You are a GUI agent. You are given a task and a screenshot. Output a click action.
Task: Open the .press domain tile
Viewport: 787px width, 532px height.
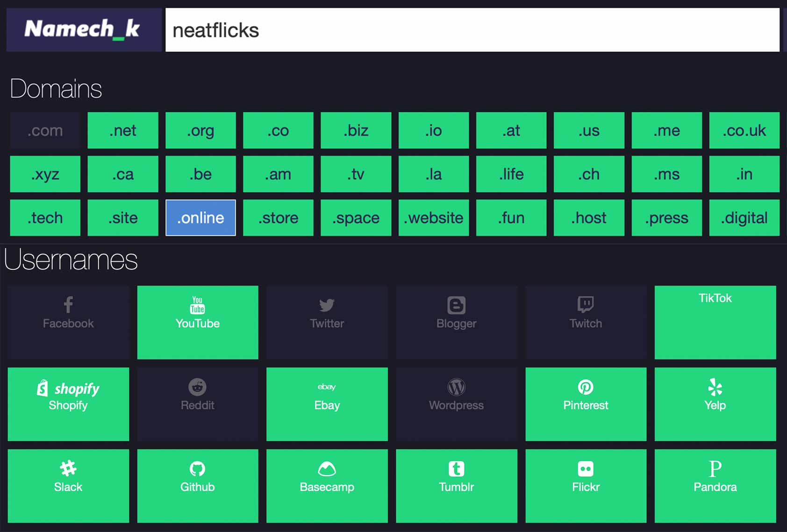(667, 218)
